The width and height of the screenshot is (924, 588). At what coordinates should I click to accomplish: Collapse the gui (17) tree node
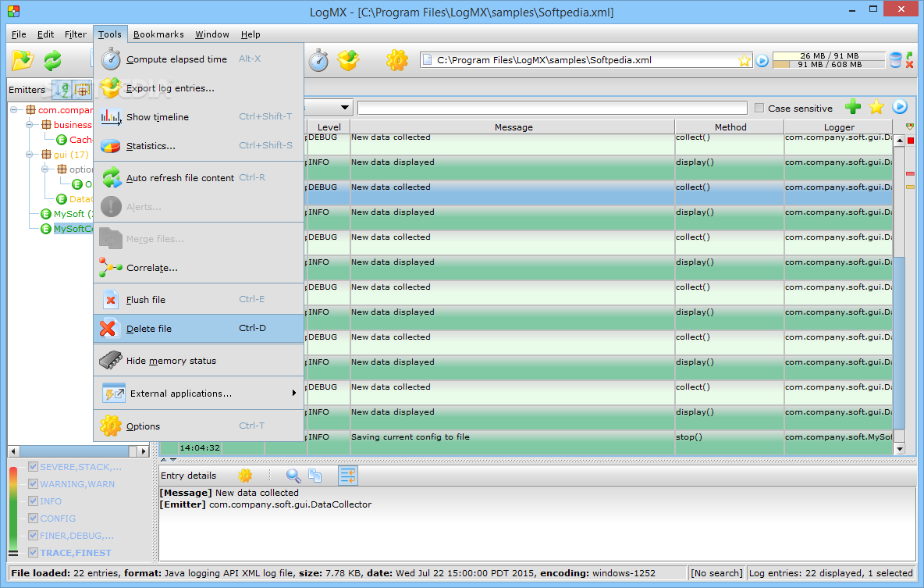click(29, 155)
